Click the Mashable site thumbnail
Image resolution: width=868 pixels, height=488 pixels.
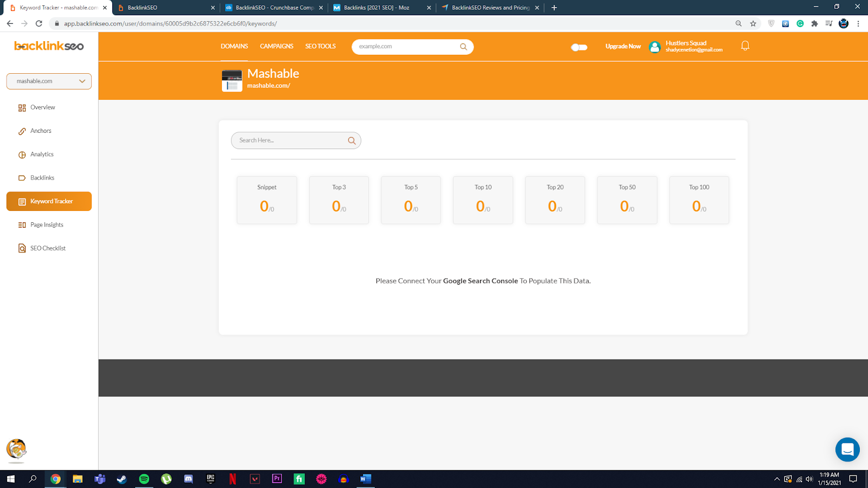pyautogui.click(x=232, y=81)
